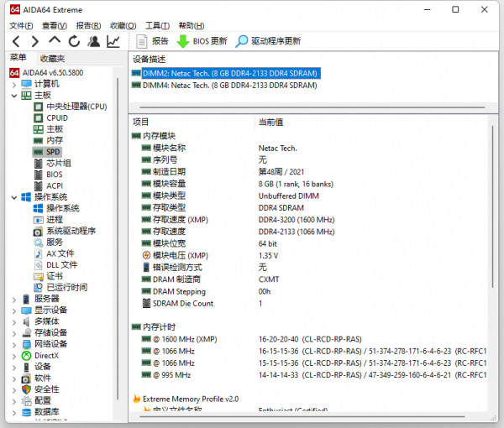504x428 pixels.
Task: Select the AX 文件 item icon
Action: 39,254
